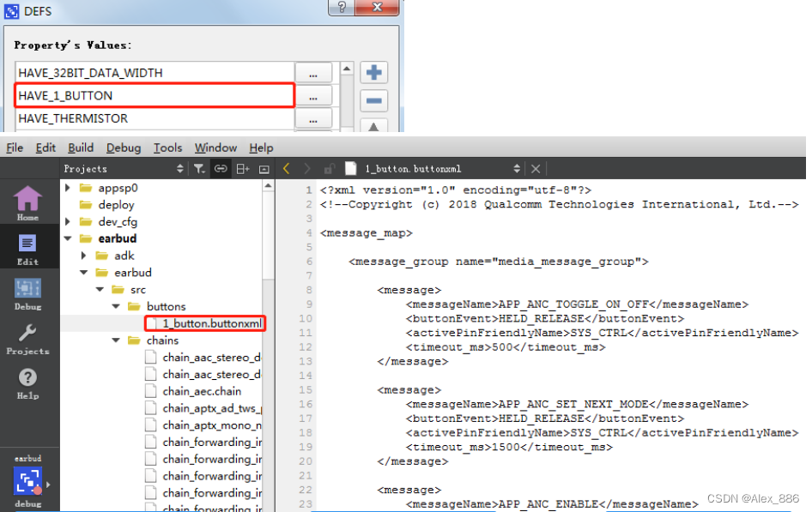This screenshot has width=812, height=512.
Task: Expand the adk folder
Action: click(84, 256)
